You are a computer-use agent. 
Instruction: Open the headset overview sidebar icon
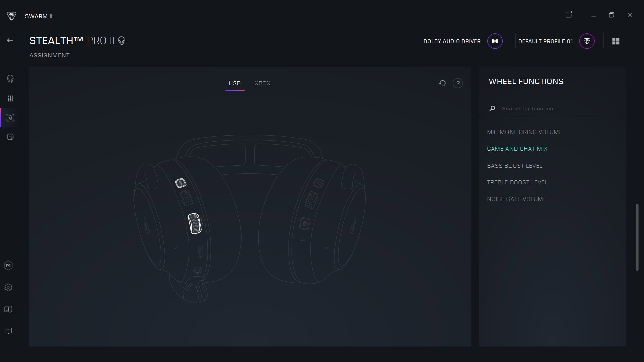10,79
